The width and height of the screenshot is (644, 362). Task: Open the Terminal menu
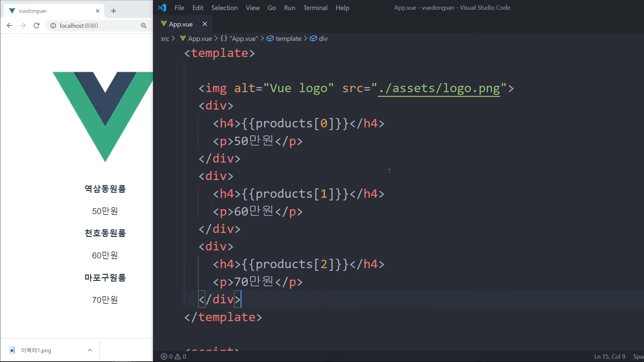coord(315,8)
